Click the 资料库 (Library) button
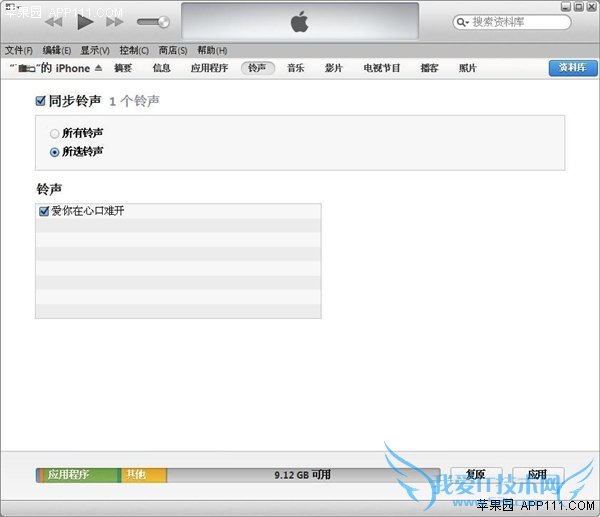This screenshot has height=517, width=600. pos(572,68)
